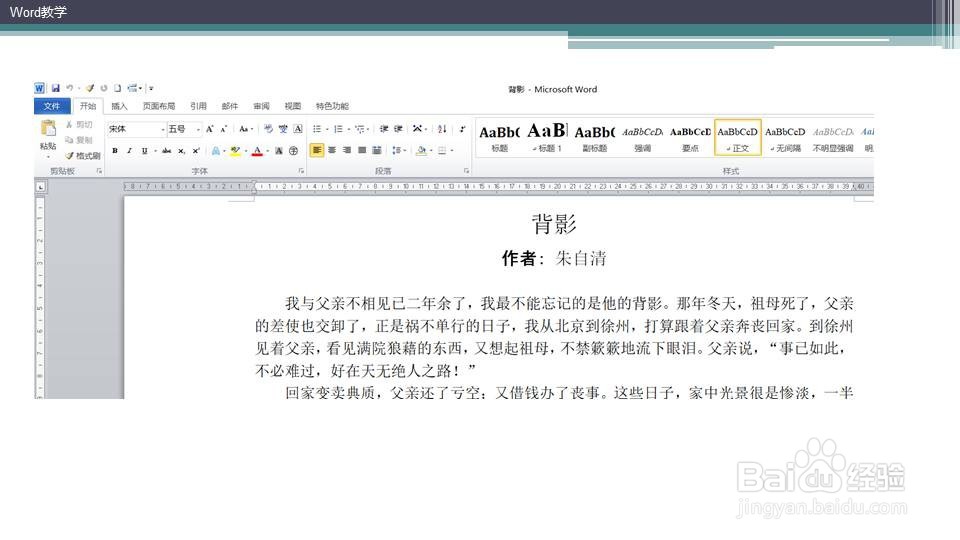Click the enclosed character (circled 字) icon

[294, 151]
